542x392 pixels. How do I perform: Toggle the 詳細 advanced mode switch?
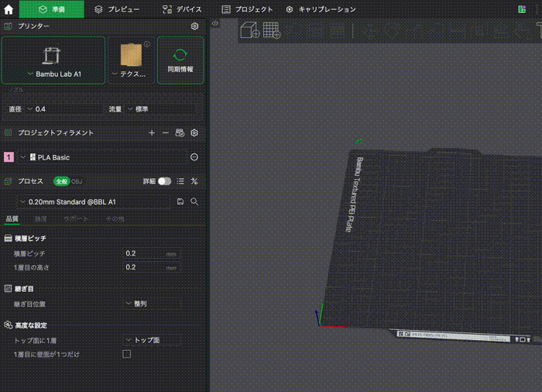pyautogui.click(x=164, y=181)
